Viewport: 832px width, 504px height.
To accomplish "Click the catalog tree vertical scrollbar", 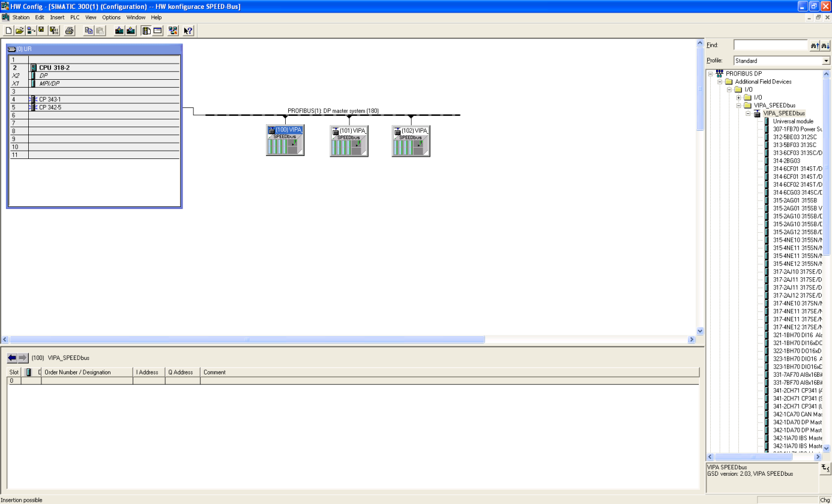I will 827,261.
